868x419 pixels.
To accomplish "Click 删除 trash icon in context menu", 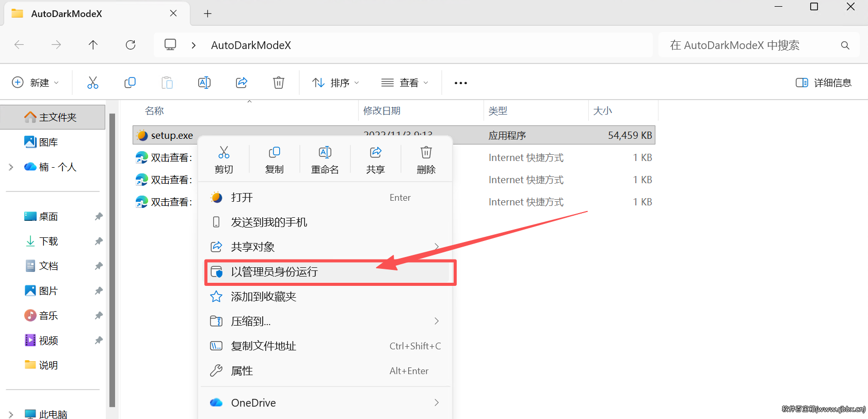I will click(426, 160).
